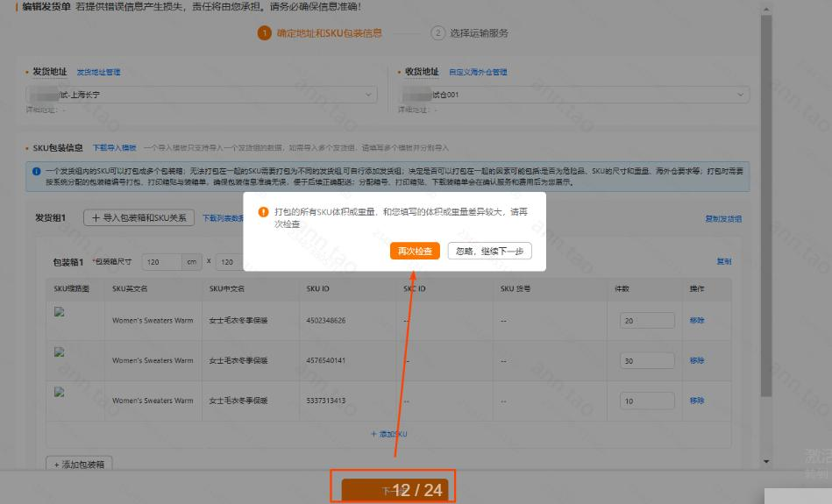Click quantity field showing 30

(646, 360)
